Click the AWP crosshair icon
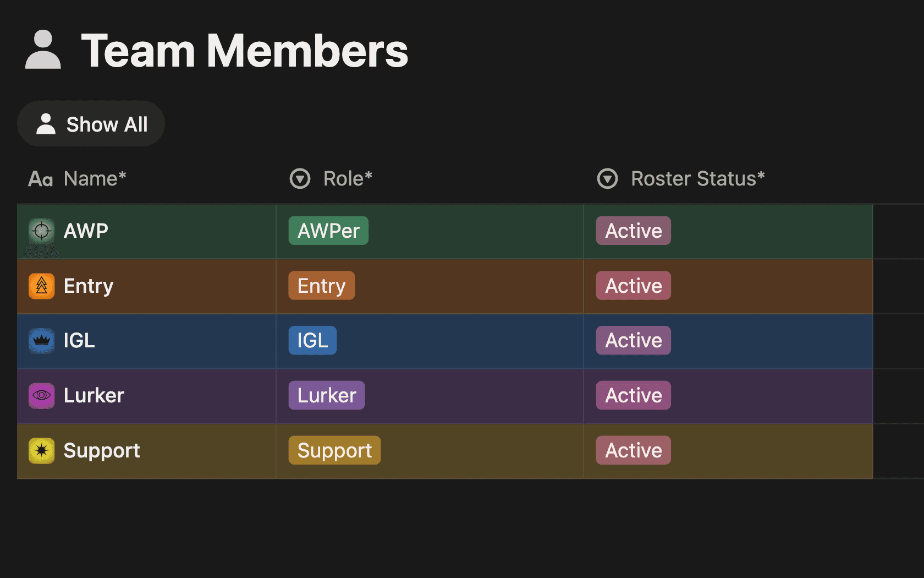This screenshot has height=578, width=924. pyautogui.click(x=41, y=231)
